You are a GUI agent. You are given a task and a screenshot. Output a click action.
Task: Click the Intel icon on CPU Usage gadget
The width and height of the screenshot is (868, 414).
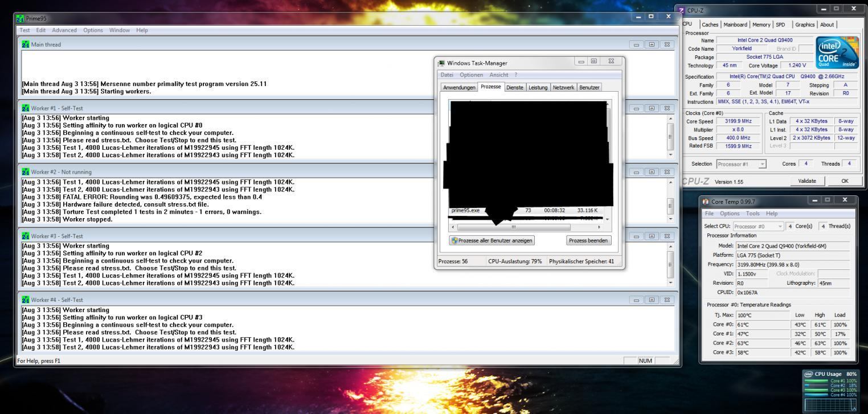pos(808,374)
